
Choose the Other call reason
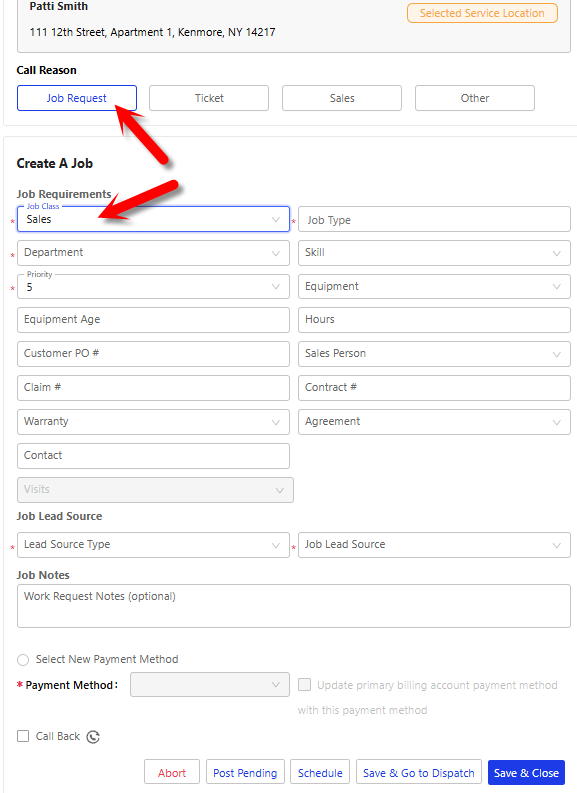coord(475,98)
